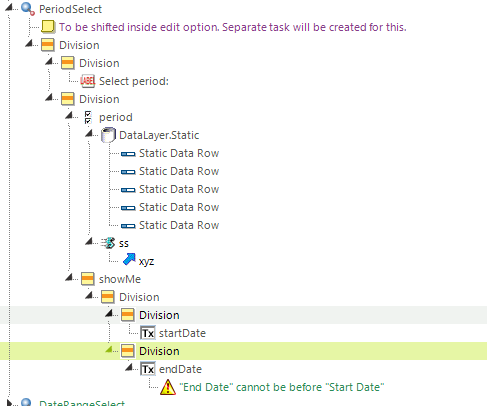Click the period checkbox list icon

[88, 117]
